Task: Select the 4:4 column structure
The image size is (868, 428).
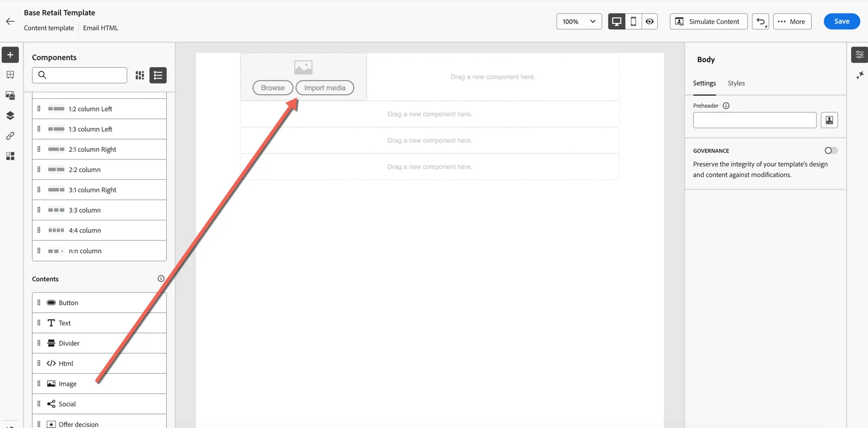Action: pos(99,230)
